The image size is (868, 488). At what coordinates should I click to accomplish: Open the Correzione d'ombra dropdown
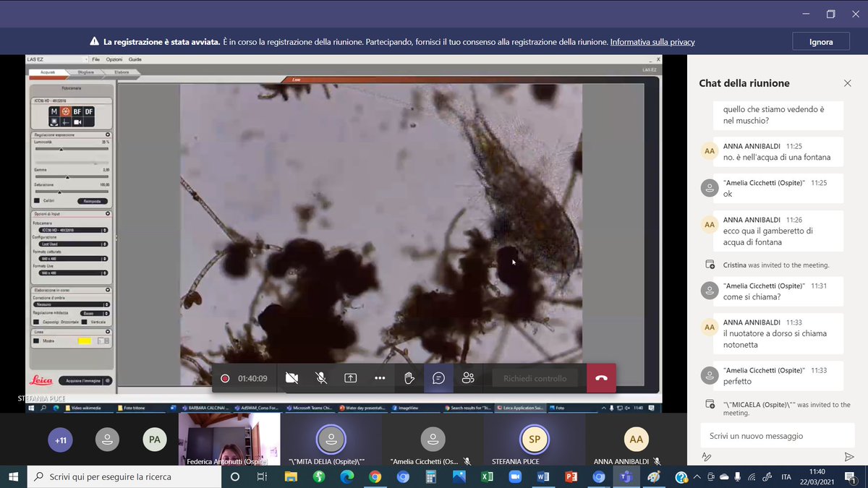tap(72, 304)
